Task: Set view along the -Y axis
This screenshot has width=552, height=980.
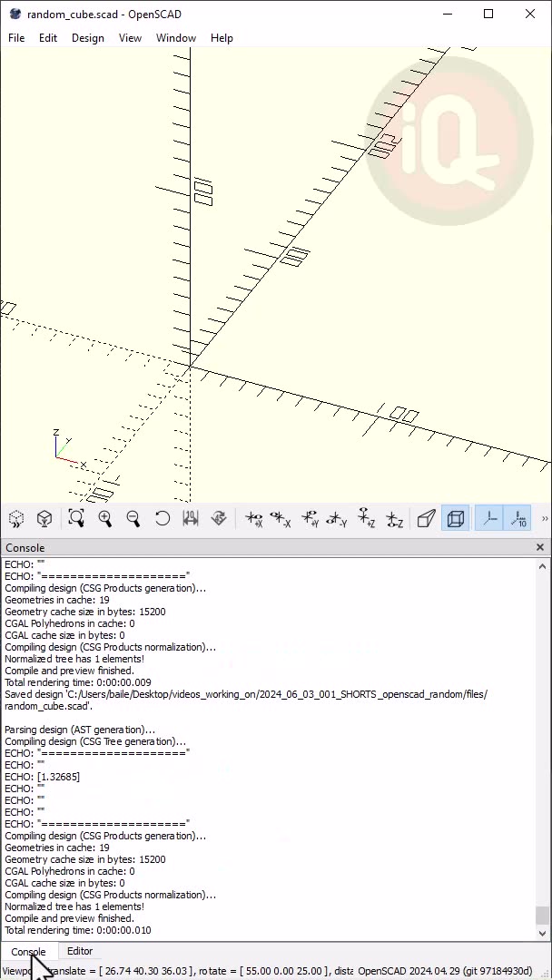Action: [x=338, y=519]
